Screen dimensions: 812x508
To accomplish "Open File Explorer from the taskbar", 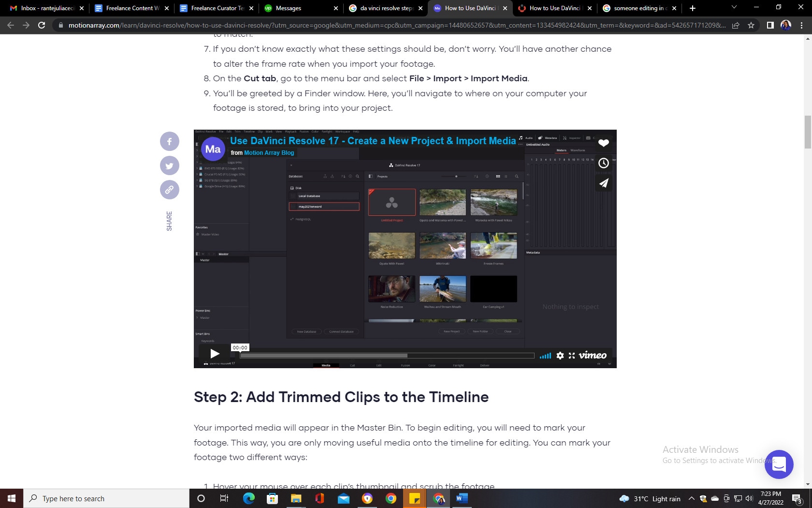I will pos(296,498).
